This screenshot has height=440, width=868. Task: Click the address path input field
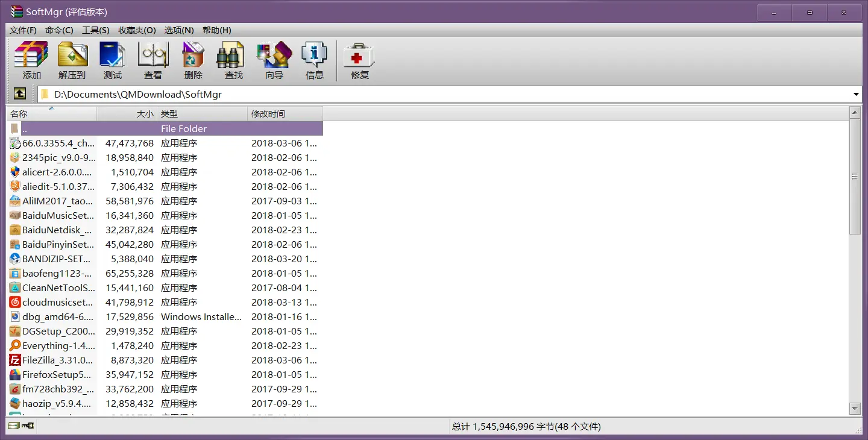click(449, 94)
